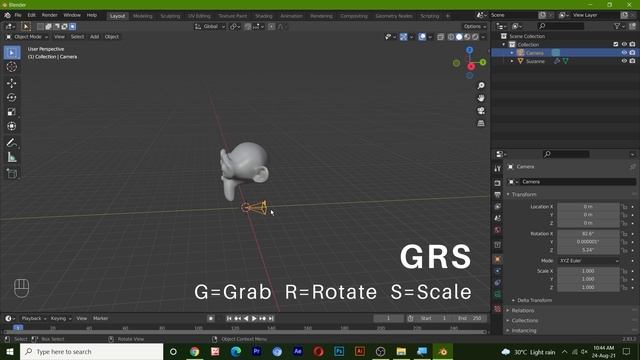640x360 pixels.
Task: Open the World properties tab
Action: 497,230
